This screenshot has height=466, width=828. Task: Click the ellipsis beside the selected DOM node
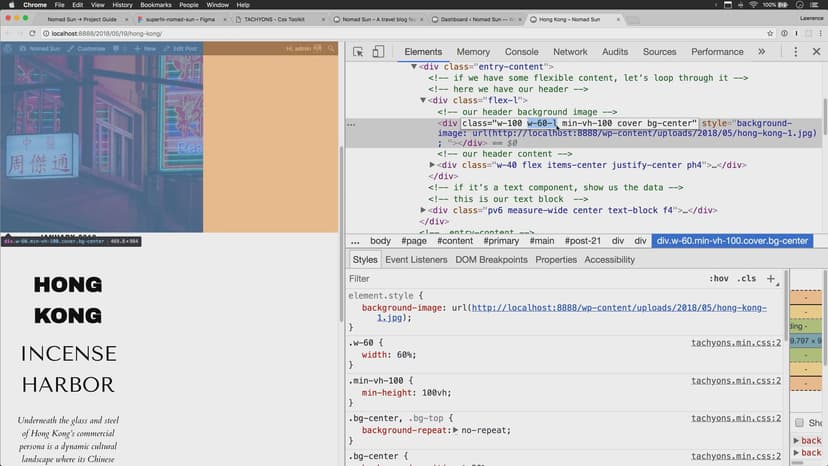(351, 124)
